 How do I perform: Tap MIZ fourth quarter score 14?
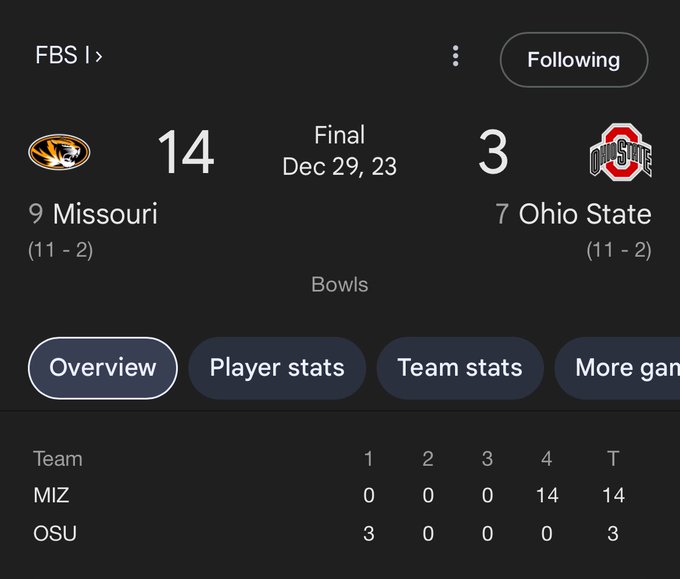[x=547, y=495]
